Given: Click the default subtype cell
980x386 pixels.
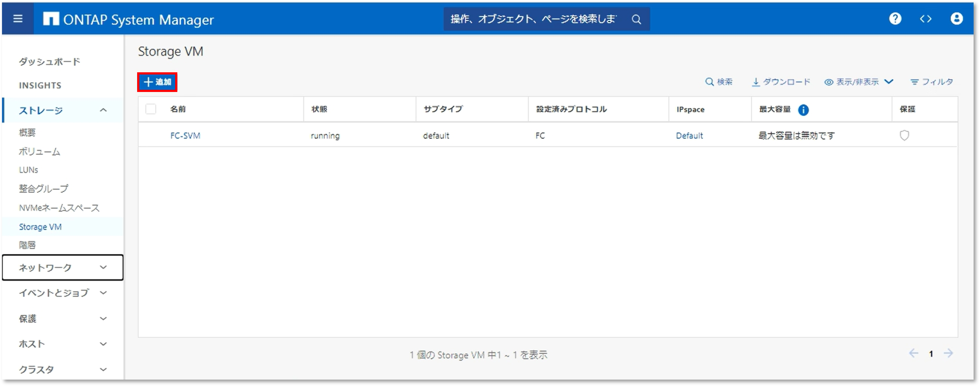Looking at the screenshot, I should click(436, 136).
